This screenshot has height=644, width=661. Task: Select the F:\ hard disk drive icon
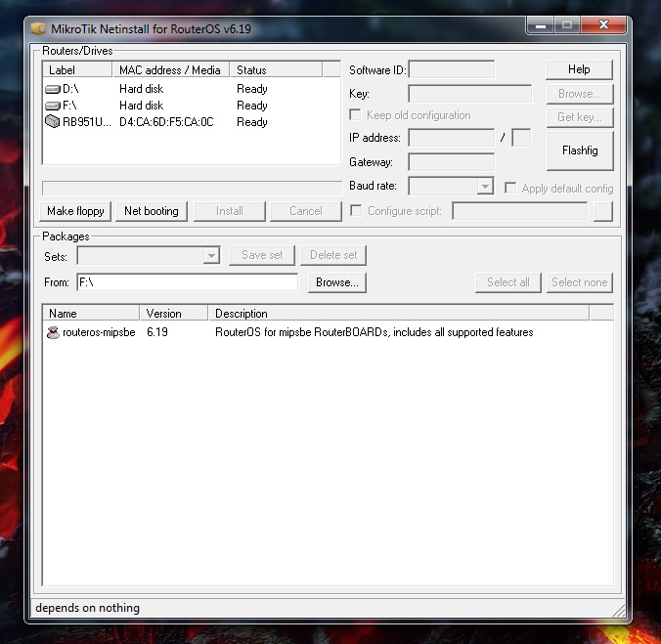click(x=53, y=106)
